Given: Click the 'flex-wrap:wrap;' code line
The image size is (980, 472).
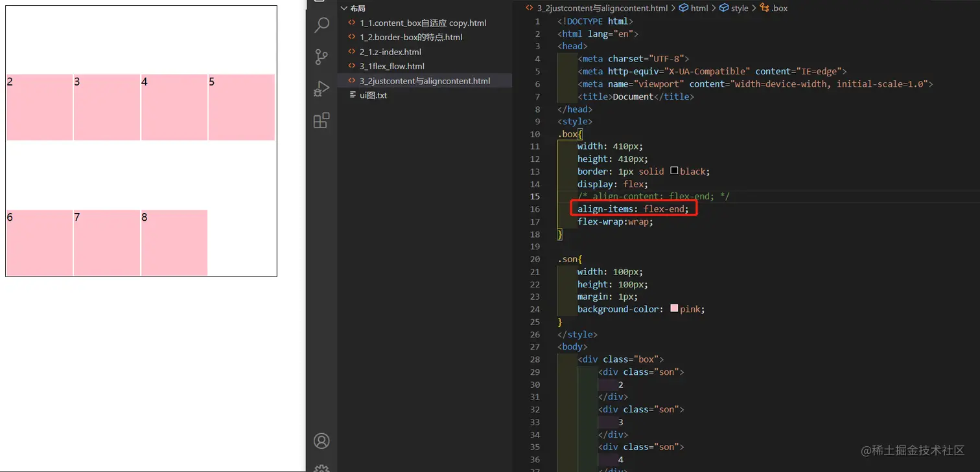Looking at the screenshot, I should (615, 221).
